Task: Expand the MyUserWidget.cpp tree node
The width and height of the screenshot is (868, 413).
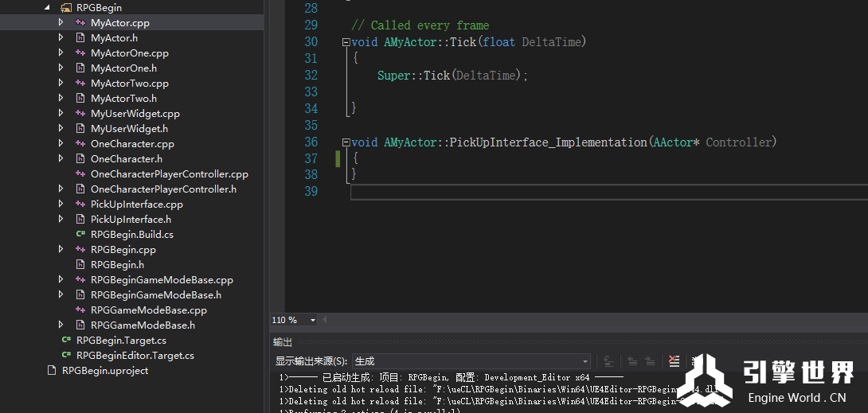Action: click(61, 113)
